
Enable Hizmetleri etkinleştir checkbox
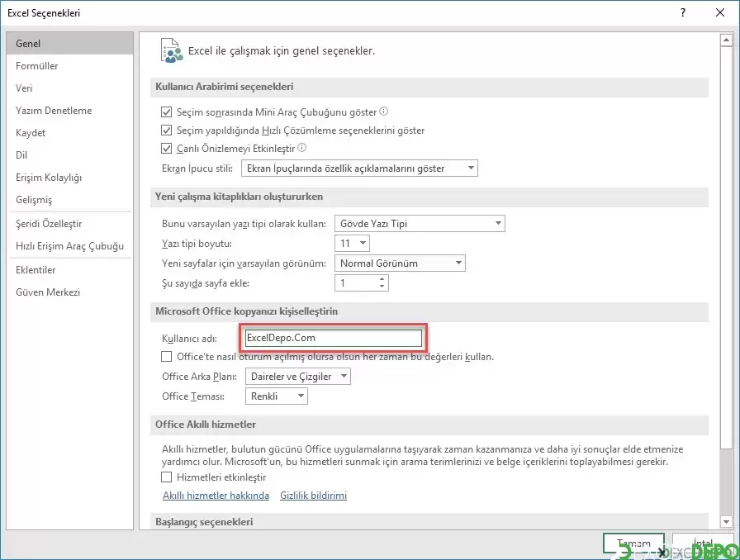point(166,477)
